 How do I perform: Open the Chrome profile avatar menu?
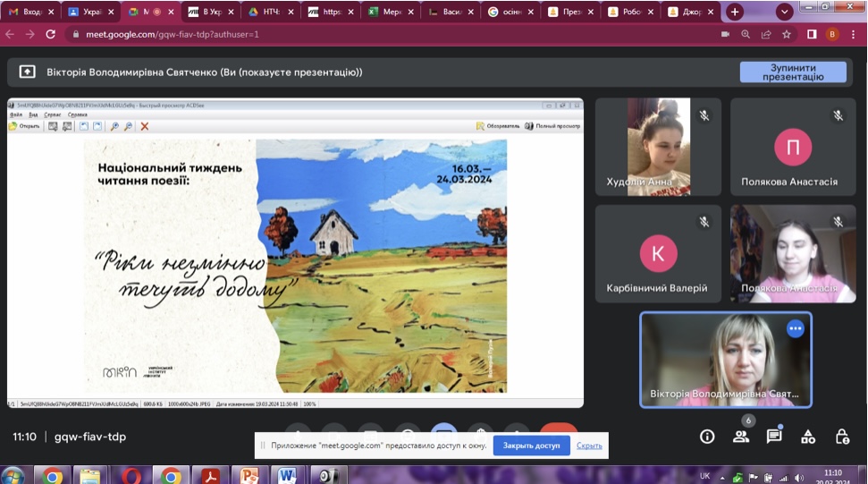832,34
